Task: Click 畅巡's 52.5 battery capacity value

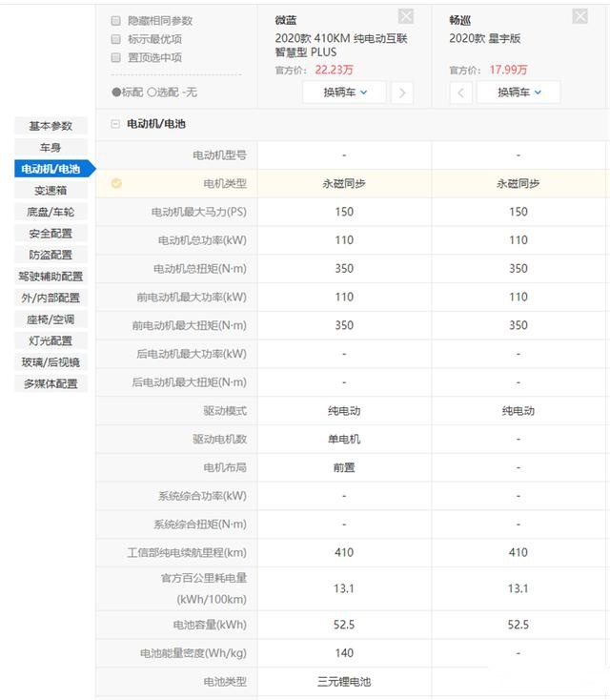Action: (518, 625)
